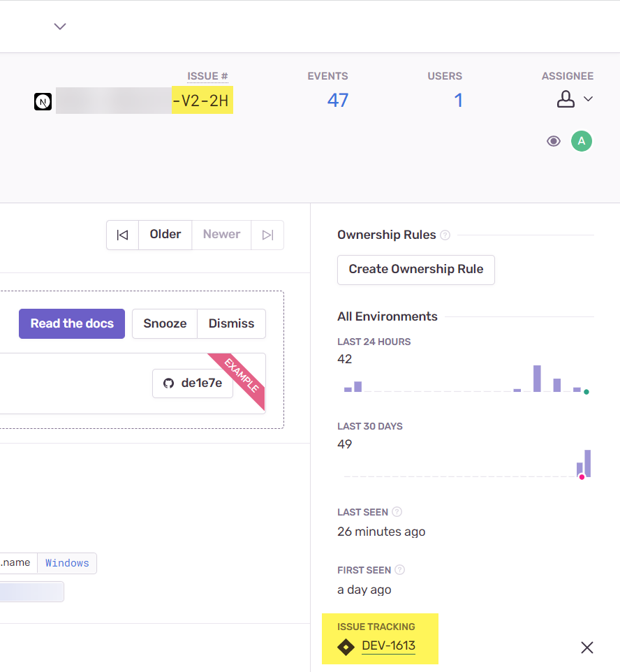Open the DEV-1613 linked issue
620x672 pixels.
[389, 645]
